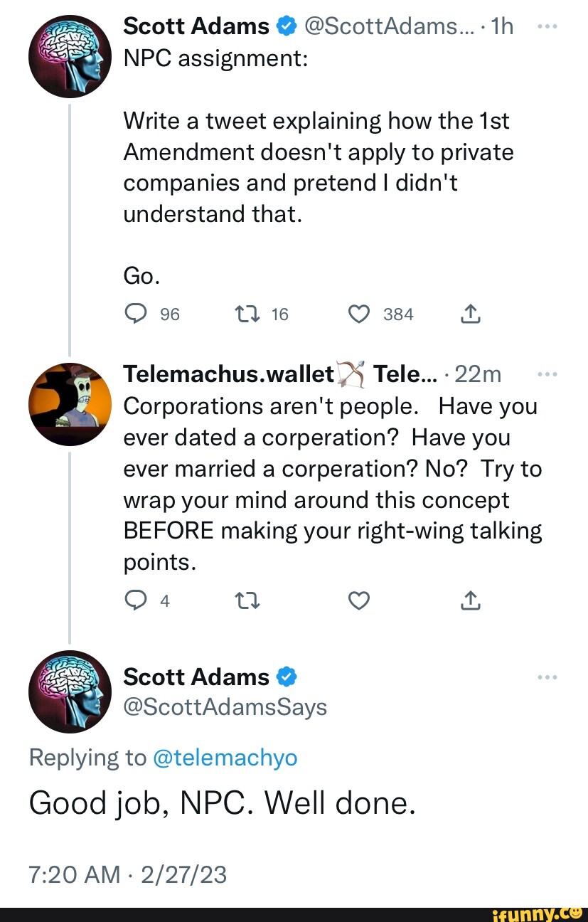This screenshot has height=922, width=588.
Task: Open the Telemachus.wallet display name
Action: pyautogui.click(x=229, y=373)
